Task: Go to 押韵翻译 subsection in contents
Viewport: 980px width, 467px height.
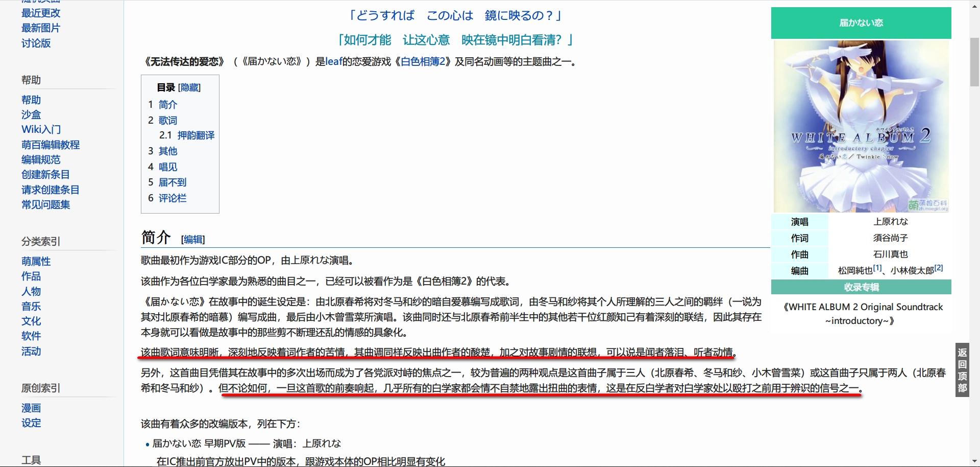Action: click(x=195, y=135)
